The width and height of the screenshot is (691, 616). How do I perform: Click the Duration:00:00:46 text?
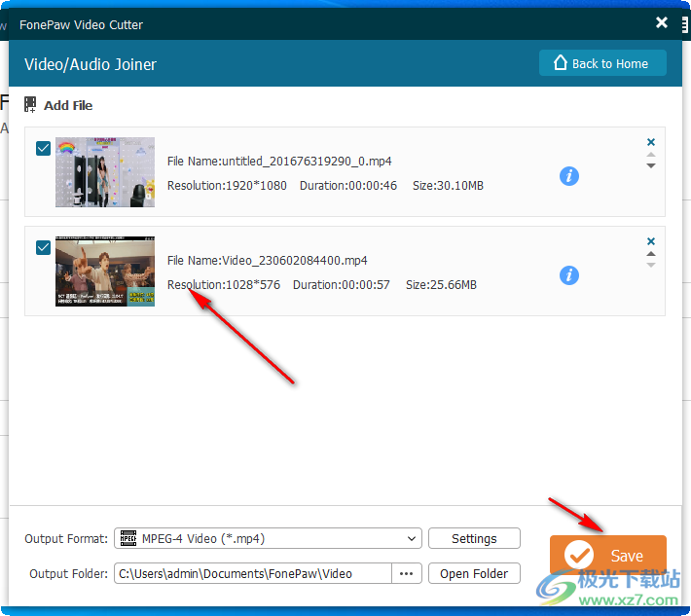348,186
